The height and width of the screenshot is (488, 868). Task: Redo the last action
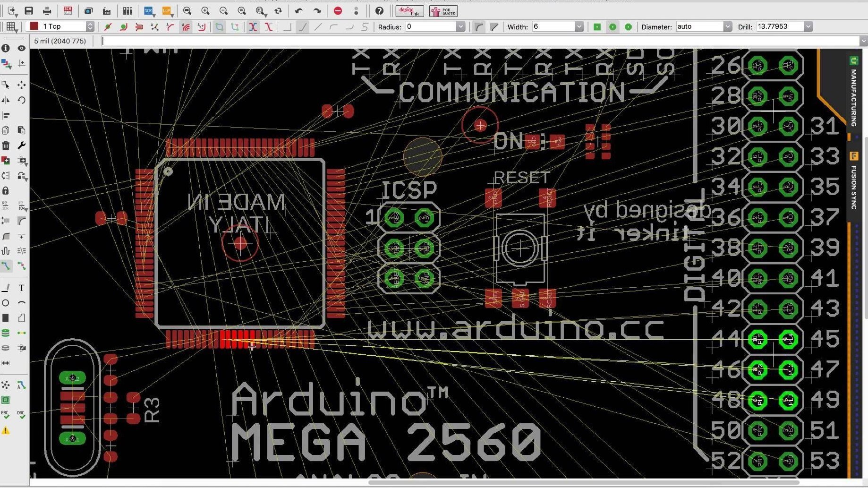click(x=317, y=10)
